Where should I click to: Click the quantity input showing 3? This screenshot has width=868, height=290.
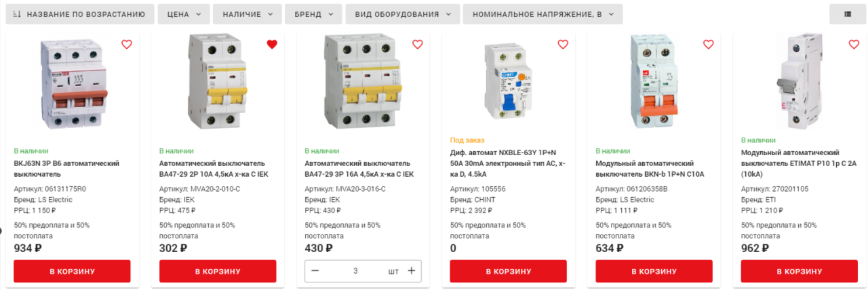click(x=355, y=271)
